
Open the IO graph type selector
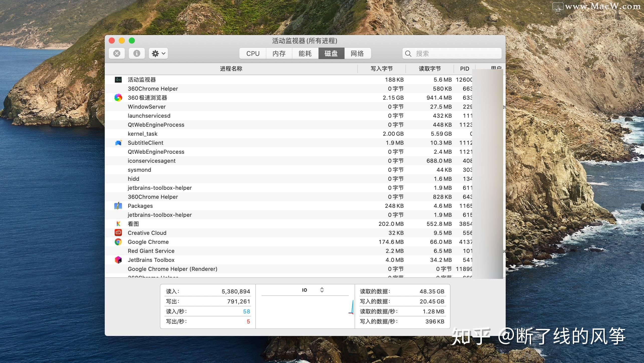[x=313, y=290]
